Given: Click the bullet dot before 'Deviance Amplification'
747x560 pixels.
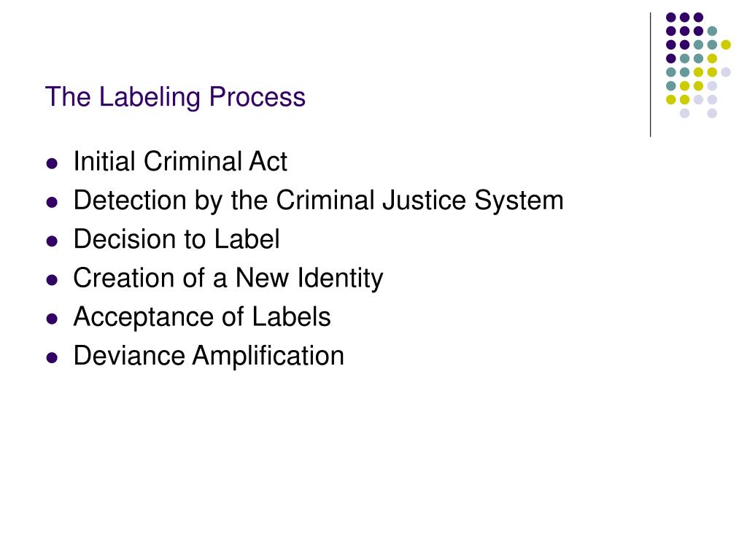Looking at the screenshot, I should coord(52,357).
